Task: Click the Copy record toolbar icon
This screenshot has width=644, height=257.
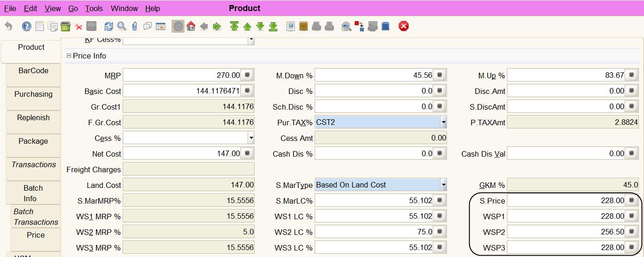Action: point(53,26)
